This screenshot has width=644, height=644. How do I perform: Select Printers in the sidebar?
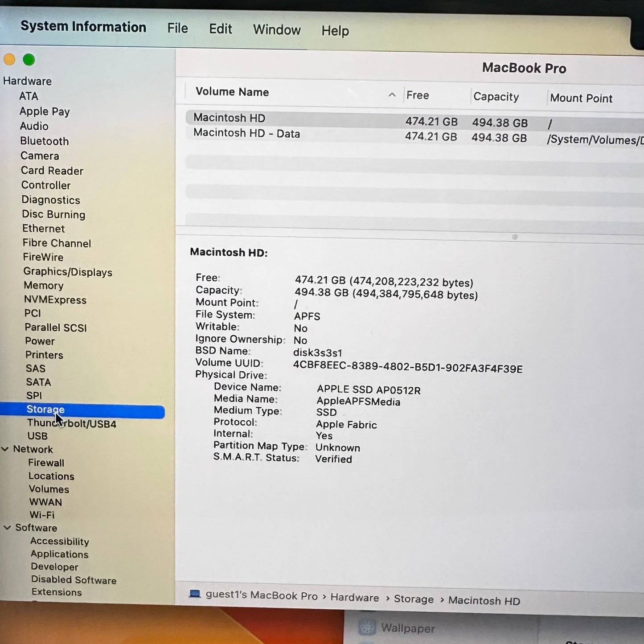(44, 355)
